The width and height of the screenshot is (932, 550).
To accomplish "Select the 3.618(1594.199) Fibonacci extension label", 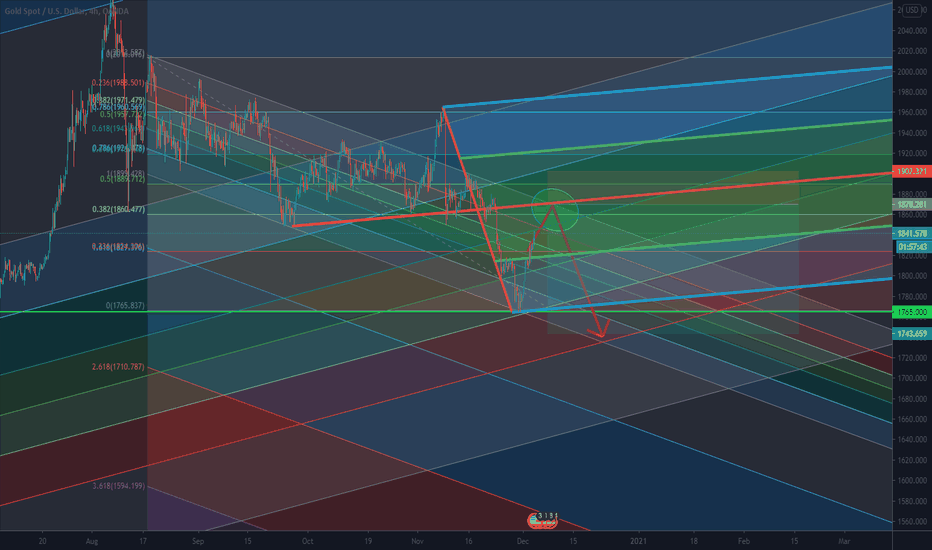I will click(118, 486).
